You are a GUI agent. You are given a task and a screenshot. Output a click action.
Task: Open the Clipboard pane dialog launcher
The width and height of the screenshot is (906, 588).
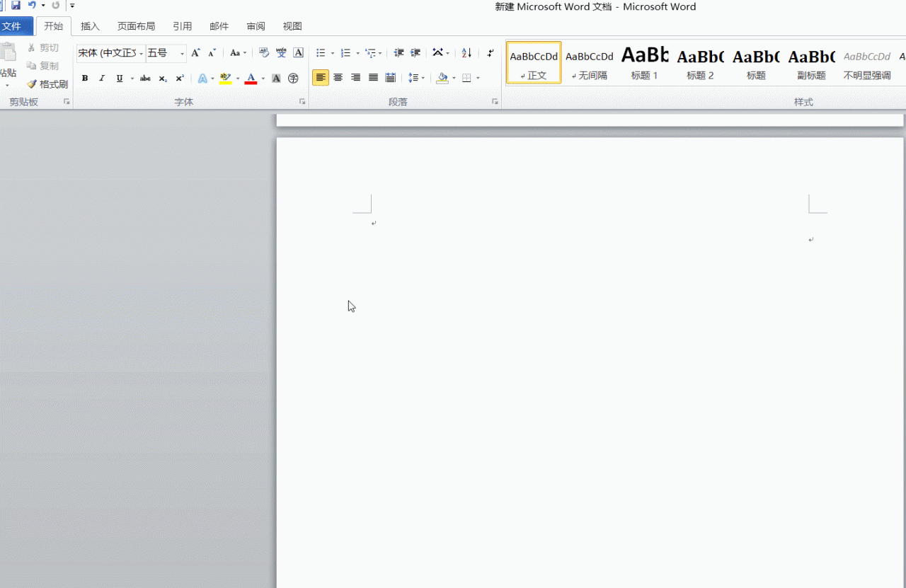point(67,102)
